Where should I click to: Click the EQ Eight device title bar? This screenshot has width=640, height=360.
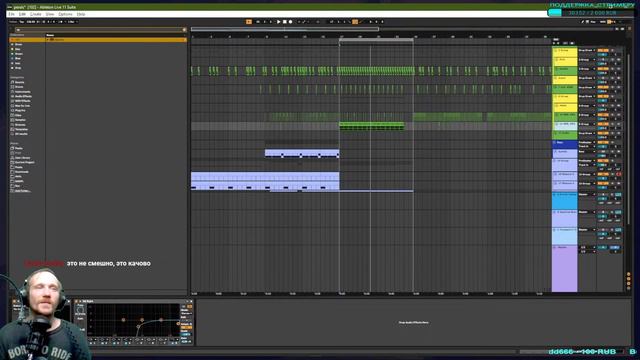click(133, 301)
